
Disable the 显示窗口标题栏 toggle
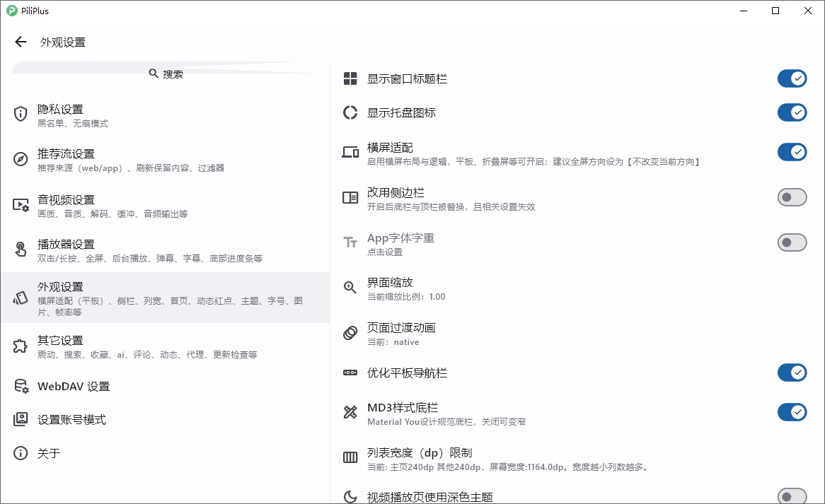pyautogui.click(x=792, y=78)
